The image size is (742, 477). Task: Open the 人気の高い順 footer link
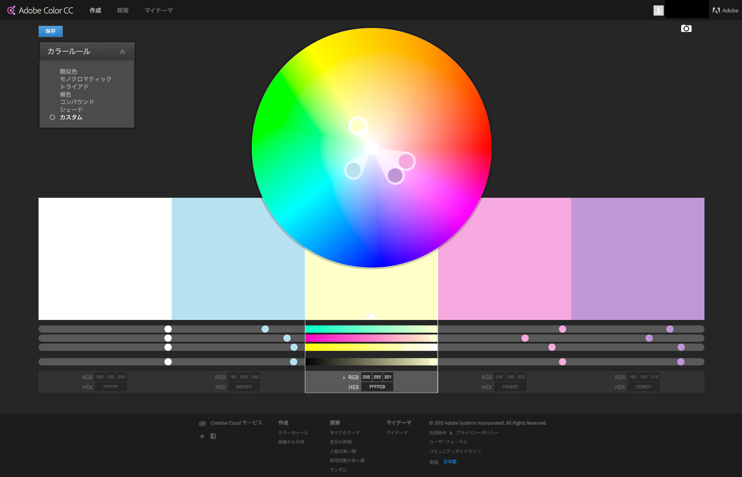click(343, 451)
